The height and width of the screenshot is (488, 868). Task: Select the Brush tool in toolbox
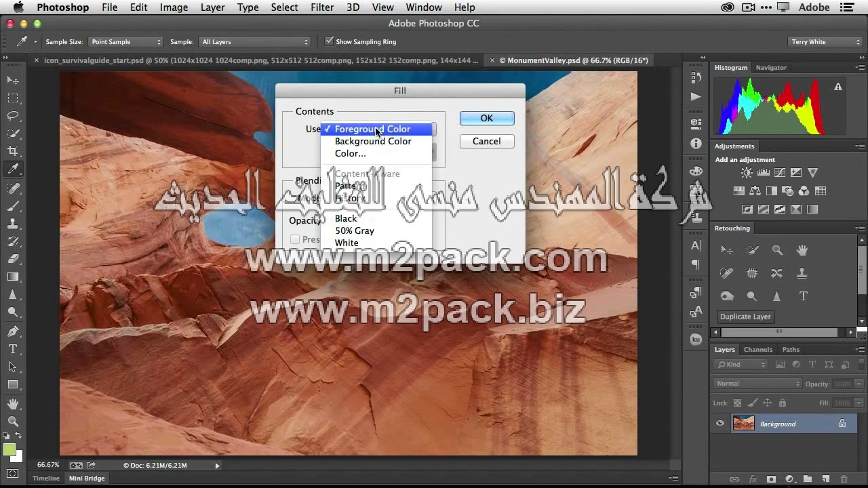tap(13, 206)
